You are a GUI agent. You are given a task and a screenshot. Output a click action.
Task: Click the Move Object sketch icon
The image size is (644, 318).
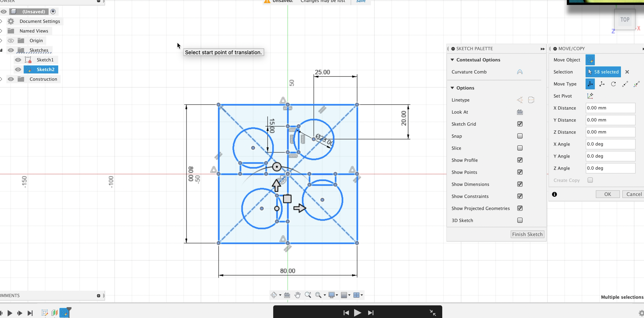click(590, 60)
